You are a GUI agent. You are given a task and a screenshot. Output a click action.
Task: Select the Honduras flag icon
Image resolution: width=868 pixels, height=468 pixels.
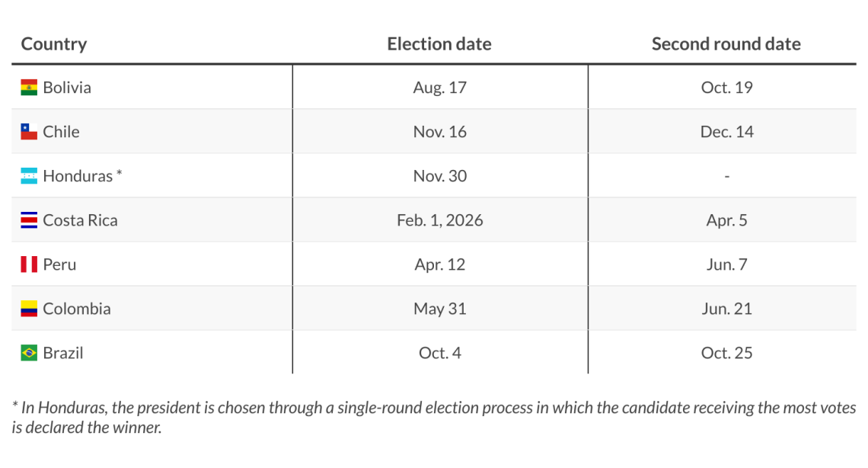tap(29, 176)
